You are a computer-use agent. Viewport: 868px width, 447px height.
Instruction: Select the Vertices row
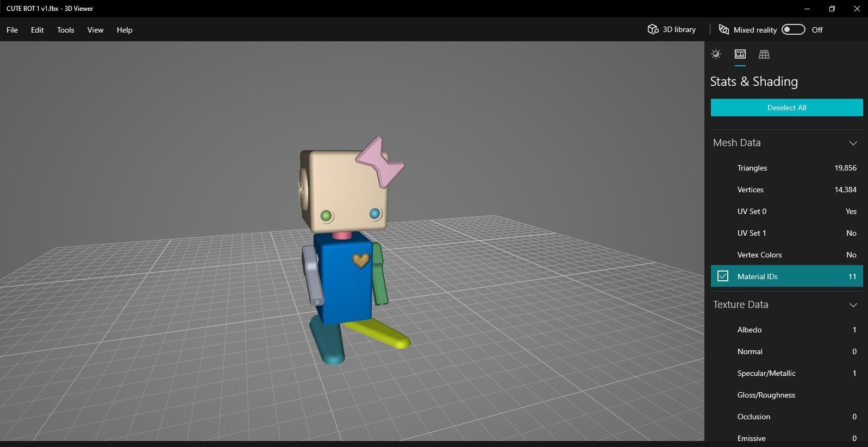[x=786, y=190]
